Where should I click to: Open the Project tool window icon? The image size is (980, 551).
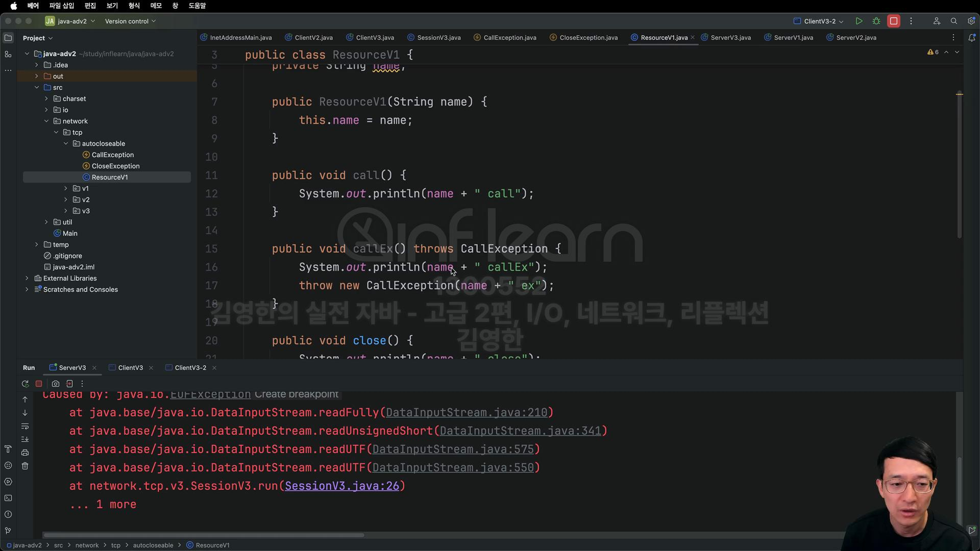pos(8,38)
